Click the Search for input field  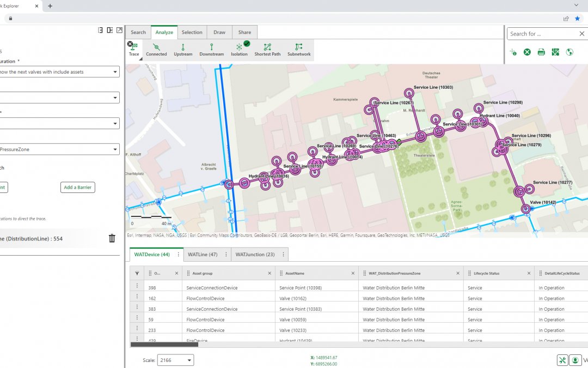coord(543,34)
